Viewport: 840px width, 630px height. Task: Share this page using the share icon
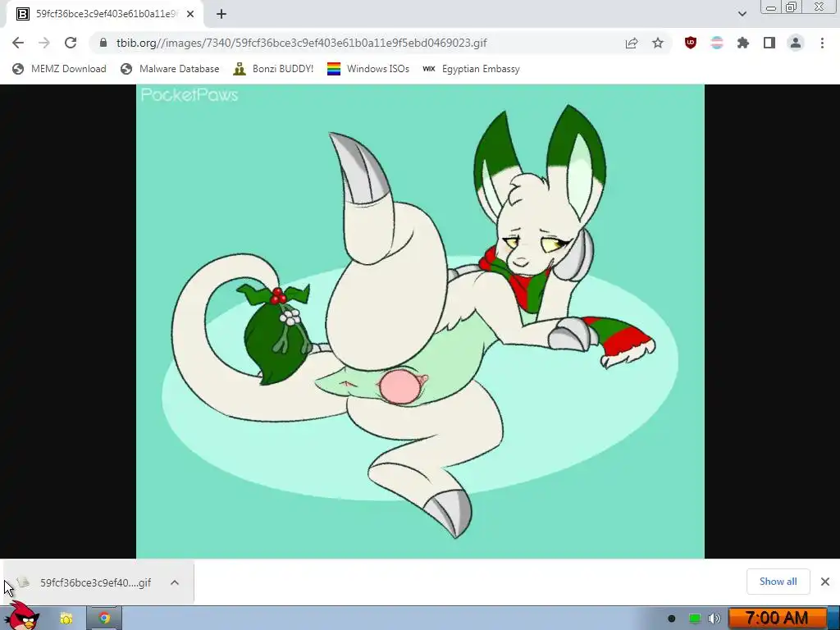pyautogui.click(x=632, y=43)
